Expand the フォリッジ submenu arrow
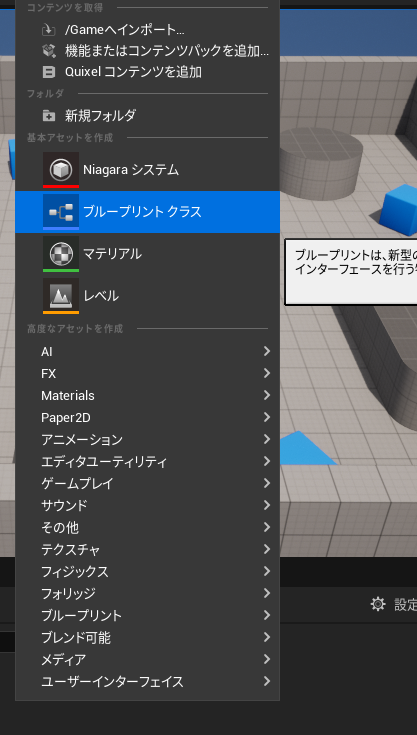 (x=267, y=593)
